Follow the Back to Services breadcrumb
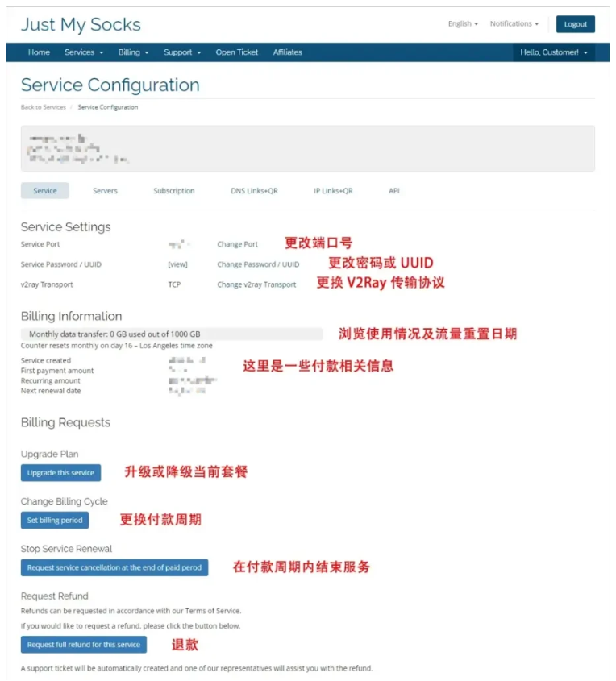616x681 pixels. click(44, 107)
